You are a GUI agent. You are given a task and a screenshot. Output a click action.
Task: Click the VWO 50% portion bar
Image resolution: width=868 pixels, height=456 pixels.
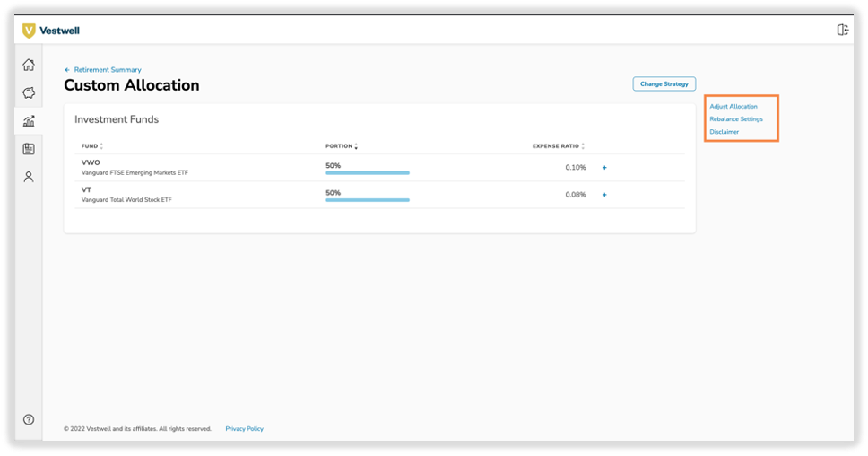(x=368, y=173)
